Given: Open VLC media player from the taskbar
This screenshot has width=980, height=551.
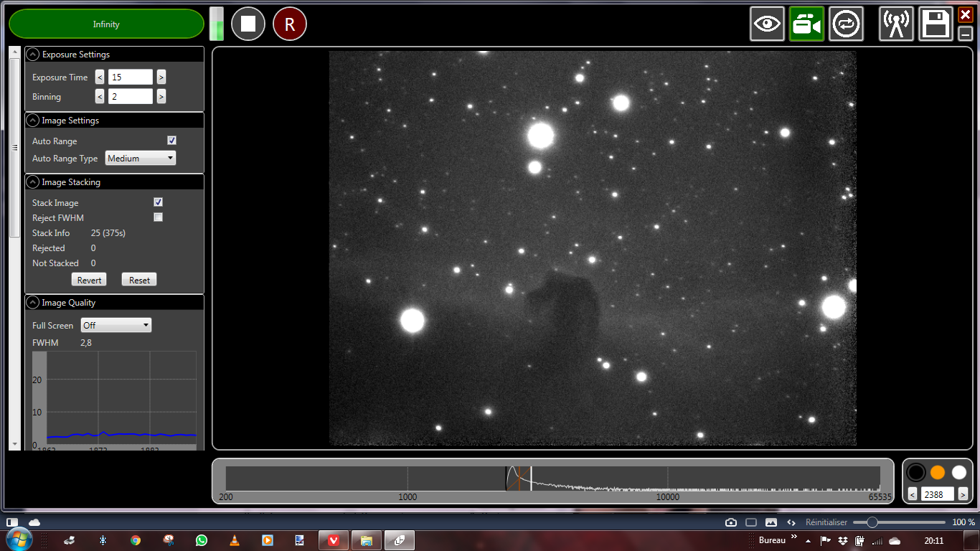Looking at the screenshot, I should [x=235, y=540].
